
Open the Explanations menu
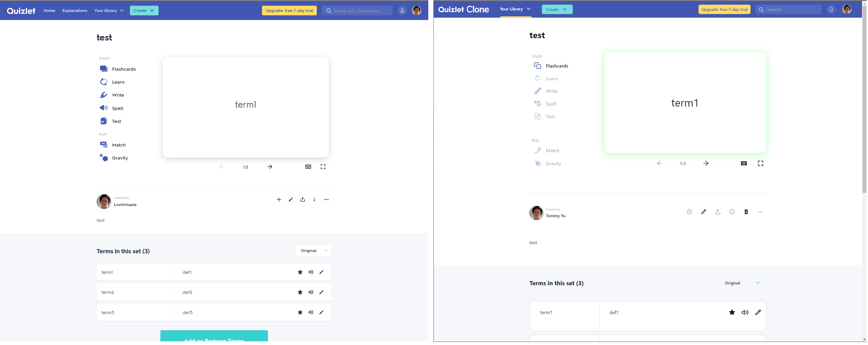pyautogui.click(x=75, y=10)
